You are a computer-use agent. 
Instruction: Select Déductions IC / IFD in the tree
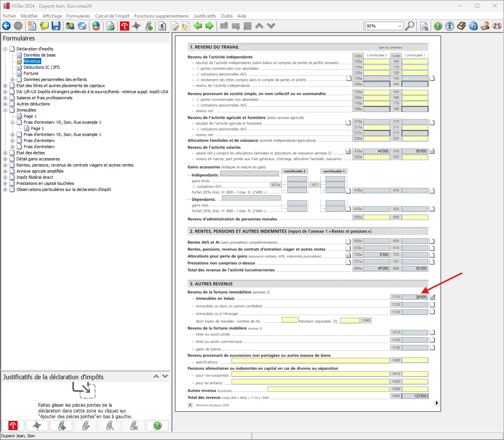(42, 67)
